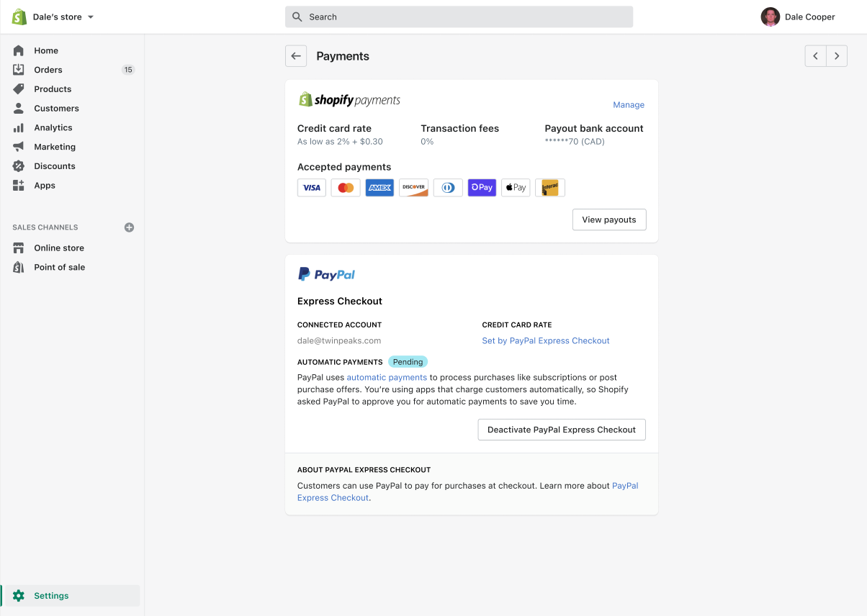Viewport: 867px width, 616px height.
Task: Click the Marketing megaphone icon
Action: click(x=19, y=147)
